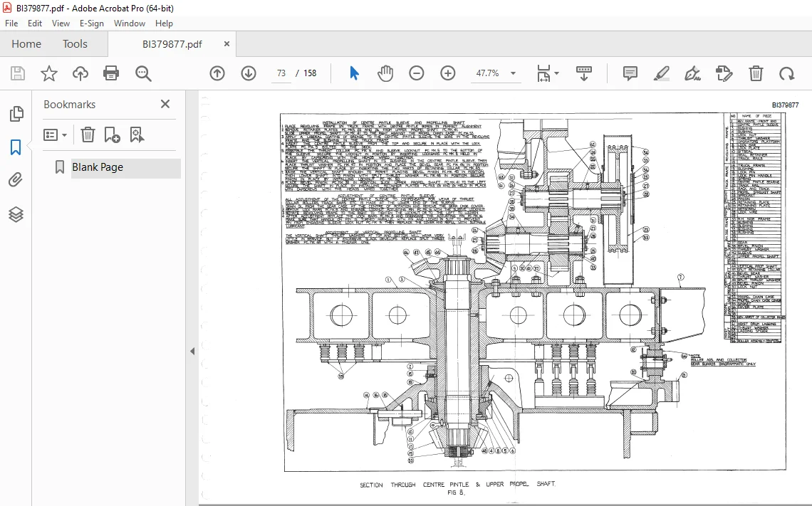Open the Find text magnifier tool
This screenshot has height=506, width=812.
(x=143, y=73)
